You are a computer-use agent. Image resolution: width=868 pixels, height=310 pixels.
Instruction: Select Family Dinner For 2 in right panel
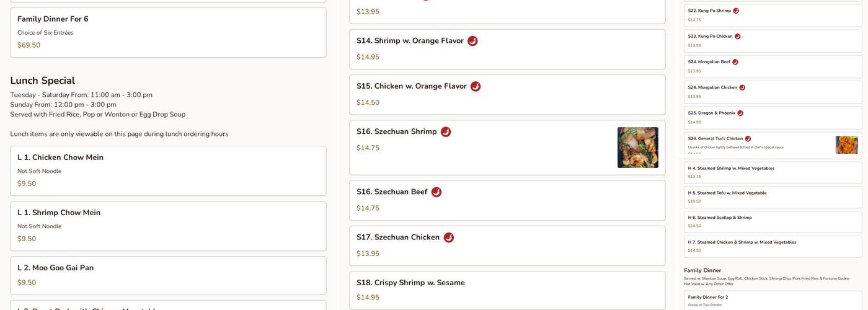773,300
